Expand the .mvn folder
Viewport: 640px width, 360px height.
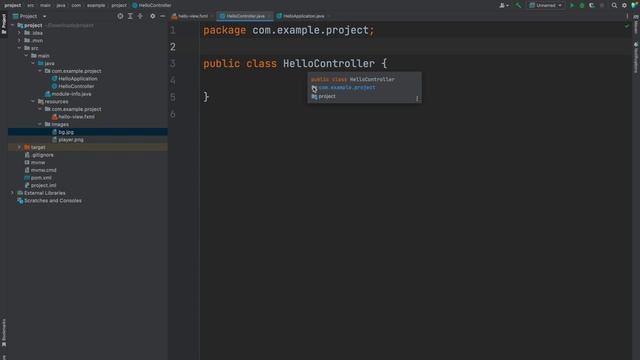(x=19, y=40)
